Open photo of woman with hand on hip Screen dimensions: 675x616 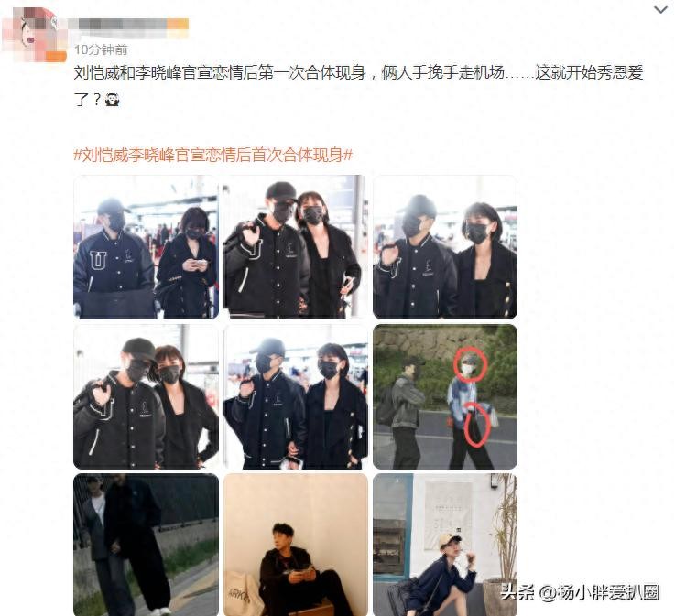(x=146, y=396)
